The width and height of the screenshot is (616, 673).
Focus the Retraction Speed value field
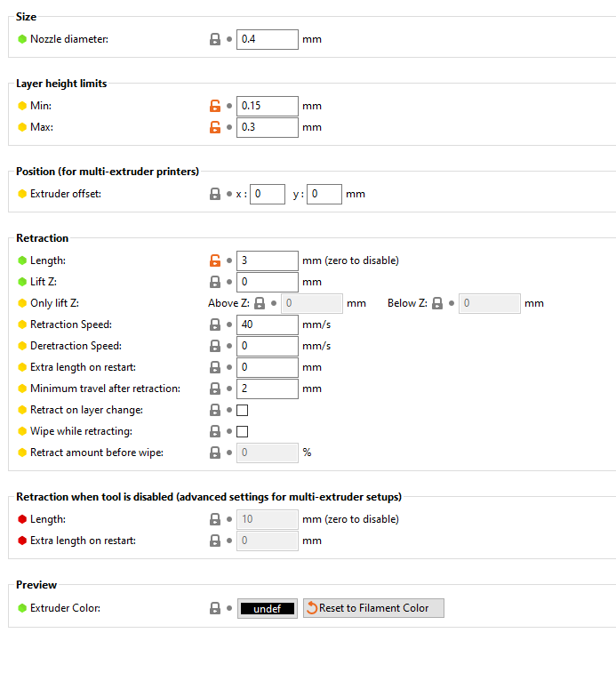tap(267, 324)
